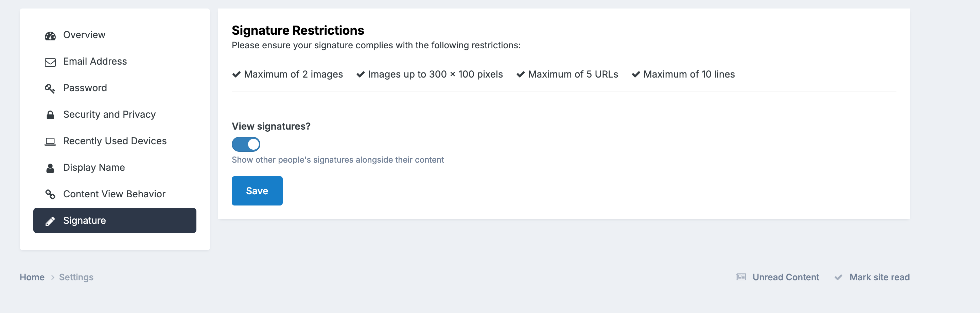Click the Settings breadcrumb

(x=76, y=277)
